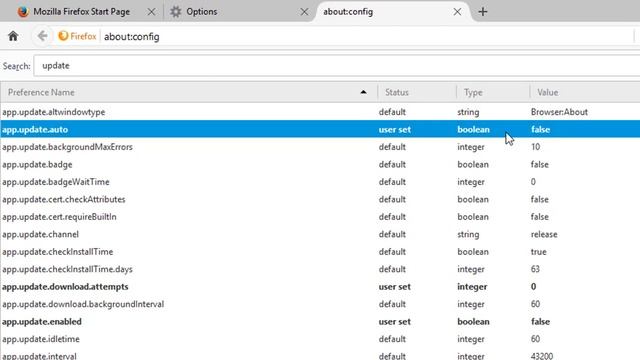The image size is (640, 360).
Task: Go back with the back arrow button
Action: [42, 36]
